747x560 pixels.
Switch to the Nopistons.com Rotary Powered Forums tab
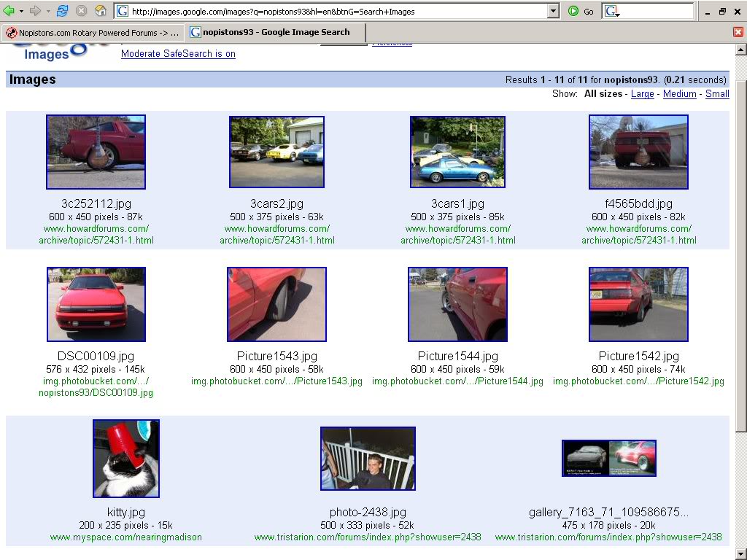coord(93,32)
